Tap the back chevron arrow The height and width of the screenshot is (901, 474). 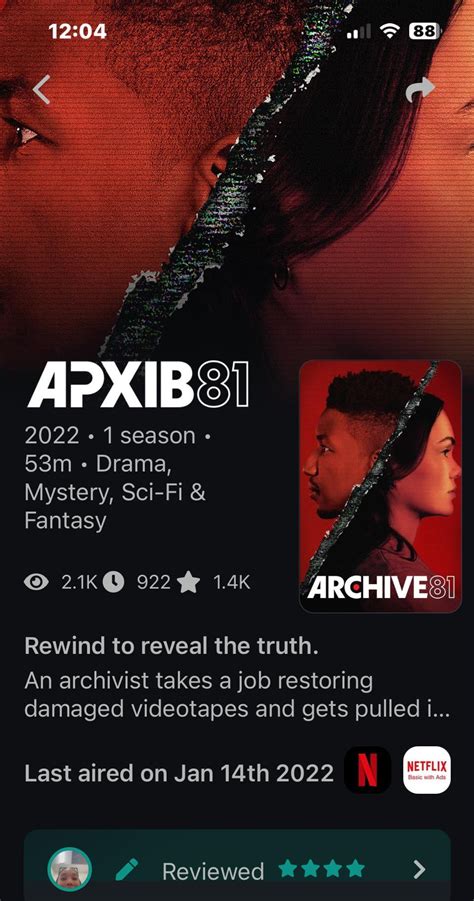pyautogui.click(x=41, y=90)
